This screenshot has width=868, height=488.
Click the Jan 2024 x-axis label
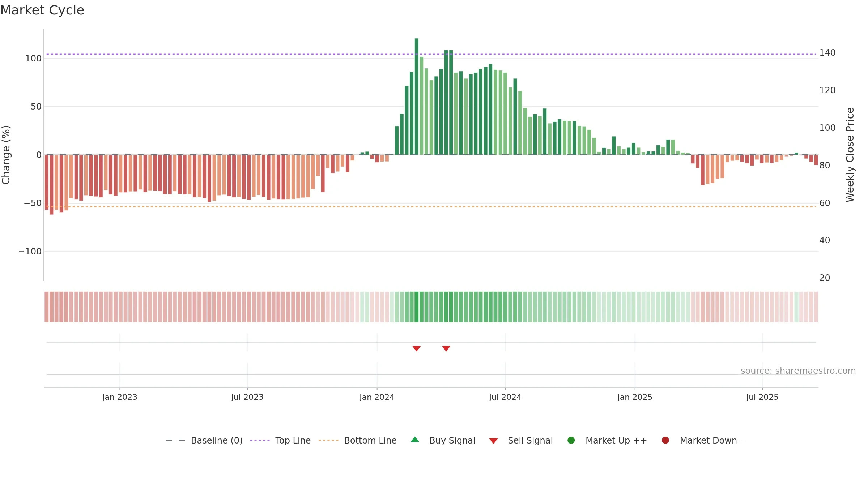[377, 397]
